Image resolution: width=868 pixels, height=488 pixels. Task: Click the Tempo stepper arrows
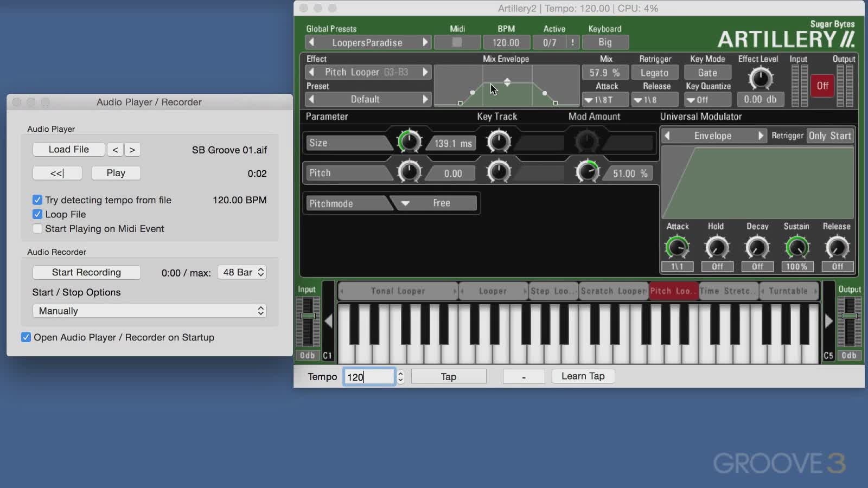pos(400,377)
